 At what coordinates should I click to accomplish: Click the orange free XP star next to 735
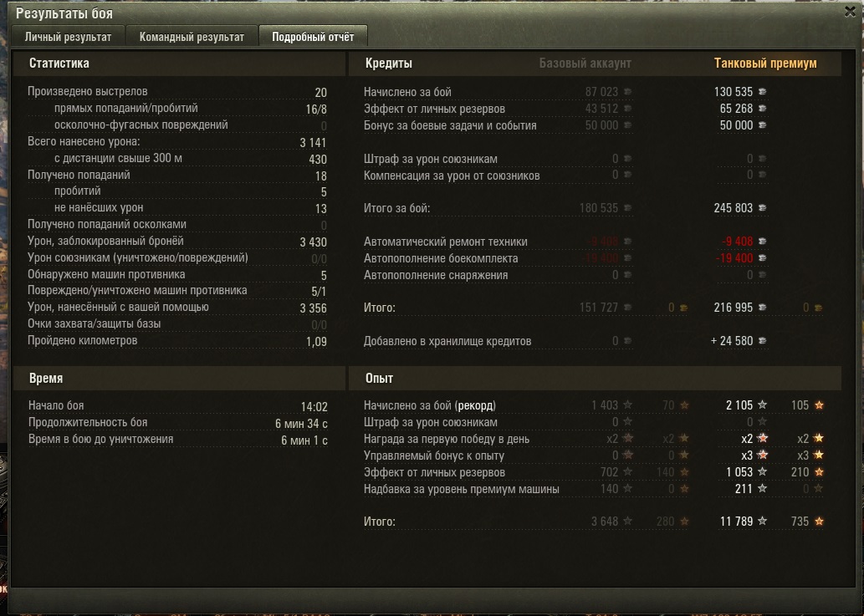(820, 522)
